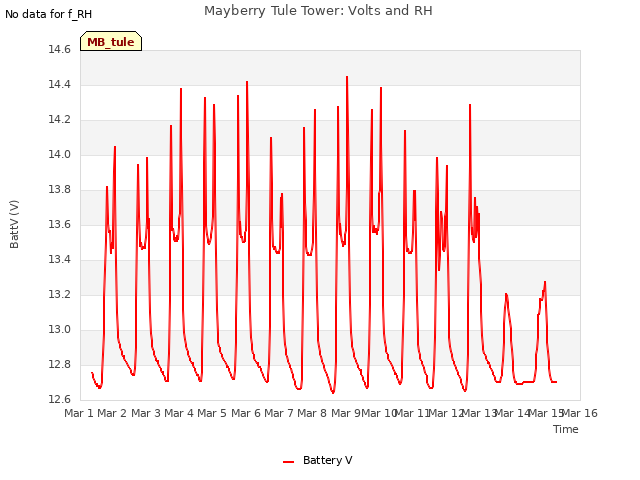Click the 13.6 y-axis value
Image resolution: width=640 pixels, height=480 pixels.
point(60,225)
